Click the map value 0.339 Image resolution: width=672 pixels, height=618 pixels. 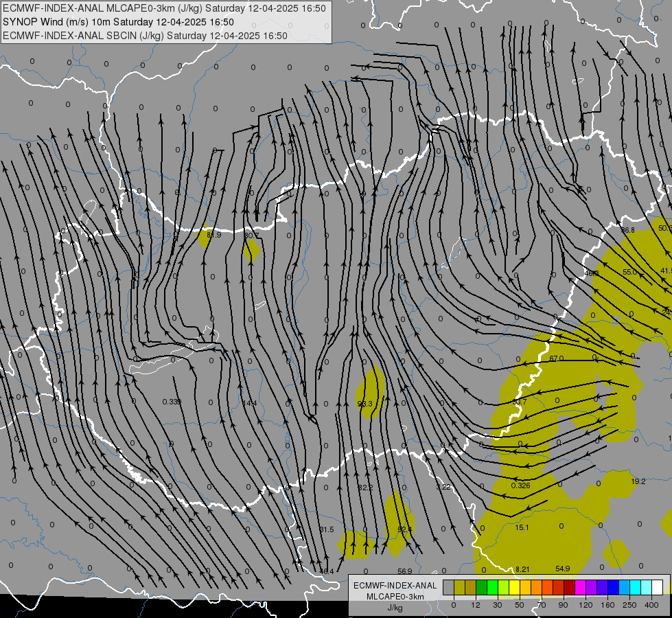(x=172, y=402)
